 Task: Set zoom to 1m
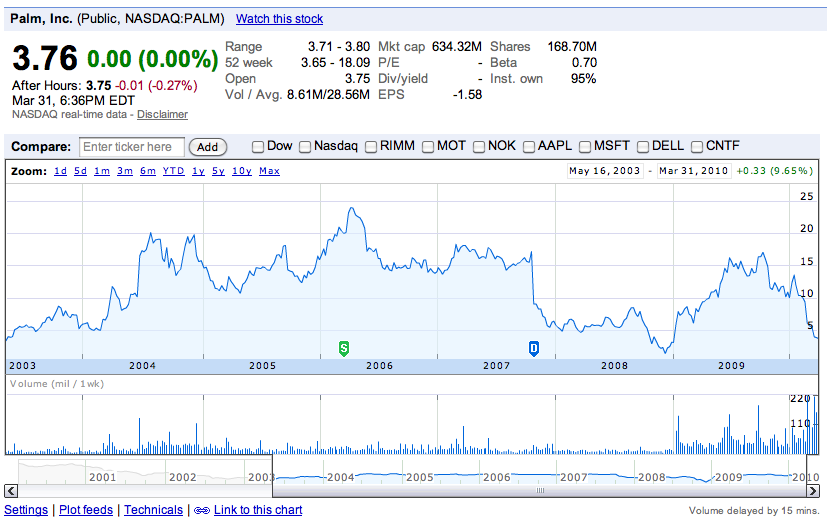[x=102, y=171]
